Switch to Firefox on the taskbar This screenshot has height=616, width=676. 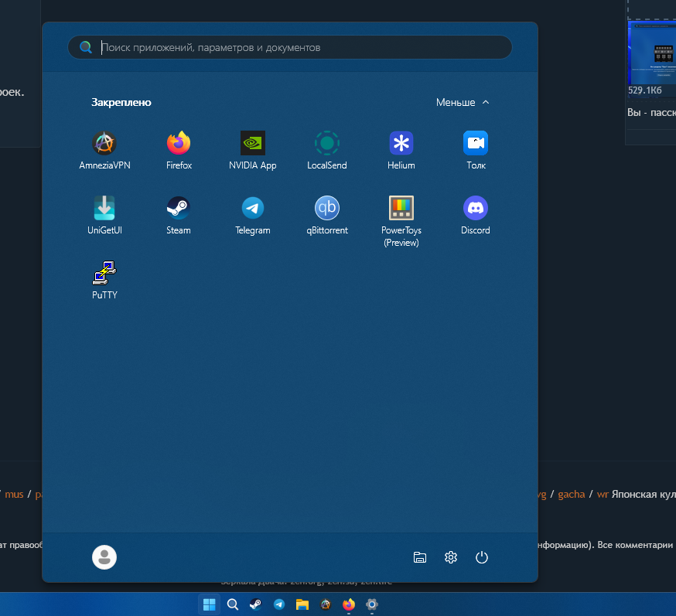pyautogui.click(x=349, y=604)
